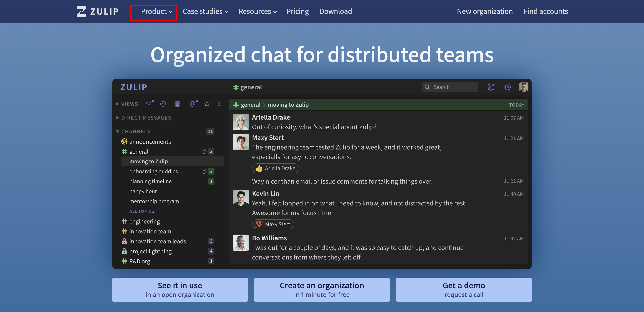Viewport: 644px width, 312px height.
Task: Open the Download page
Action: (x=335, y=11)
